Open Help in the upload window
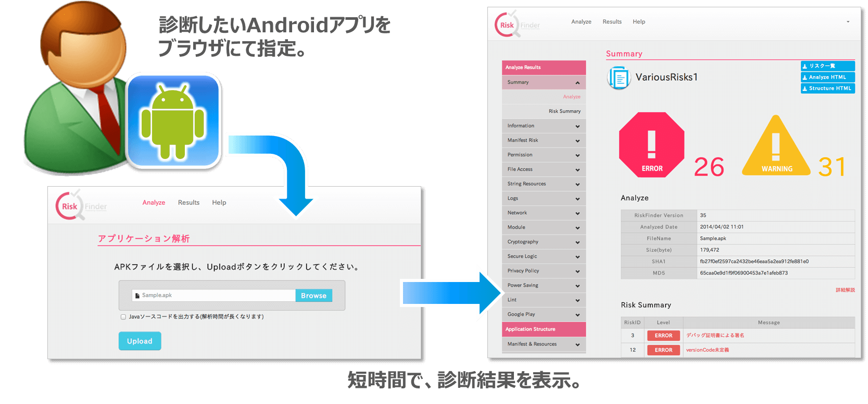Screen dimensions: 868x404 coord(219,203)
